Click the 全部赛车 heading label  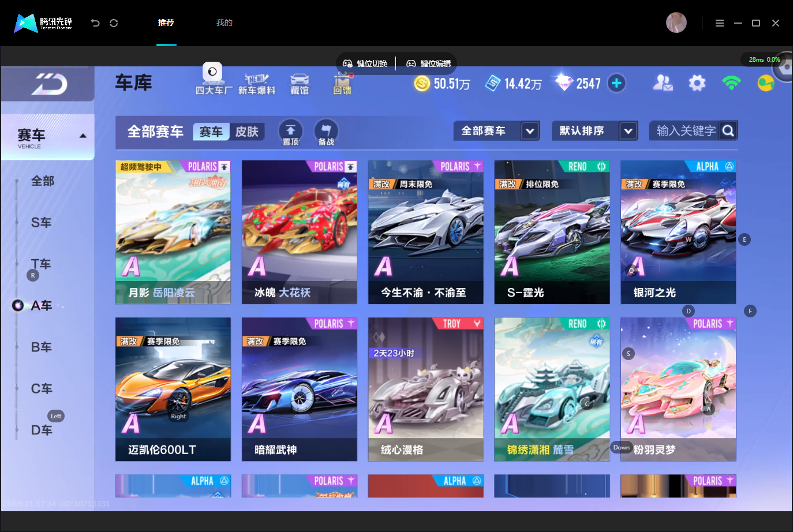coord(155,132)
